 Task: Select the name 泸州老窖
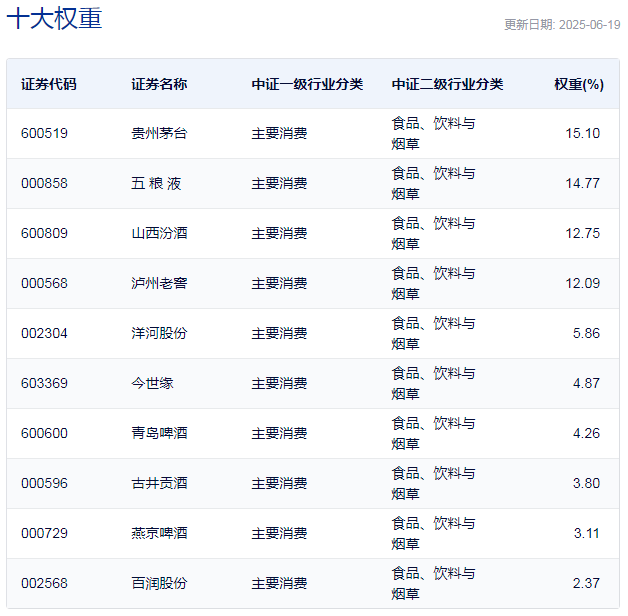(x=159, y=284)
